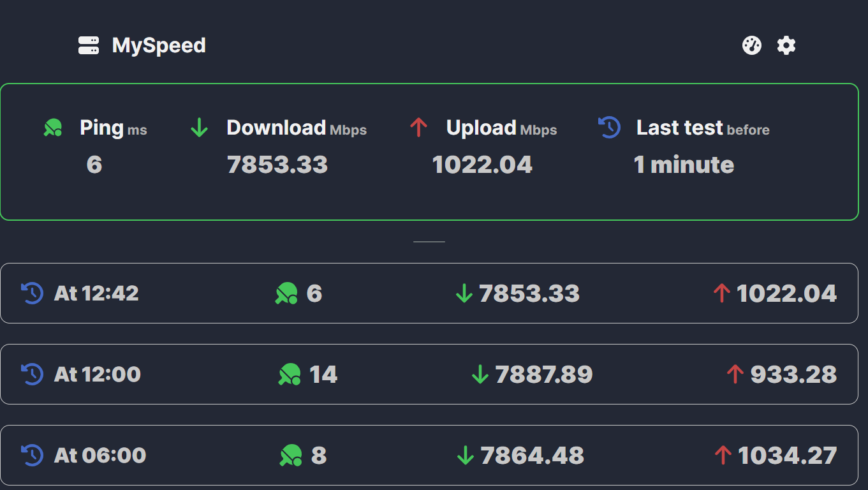The width and height of the screenshot is (868, 490).
Task: Click the ping icon in the 12:00 row
Action: pyautogui.click(x=290, y=375)
